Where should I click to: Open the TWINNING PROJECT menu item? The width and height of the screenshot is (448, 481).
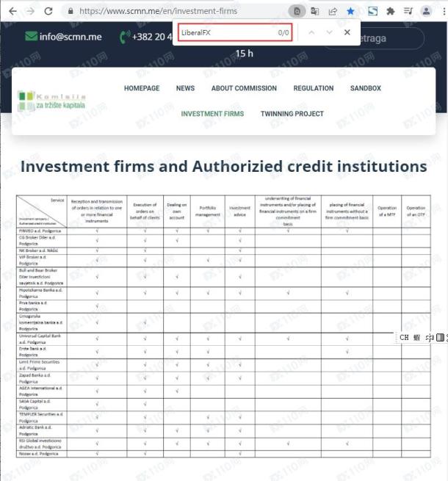pos(292,114)
